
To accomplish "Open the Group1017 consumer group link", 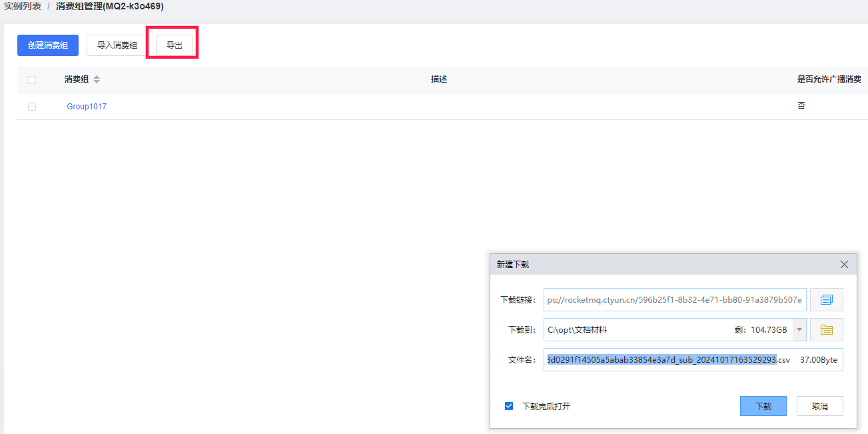I will [87, 107].
